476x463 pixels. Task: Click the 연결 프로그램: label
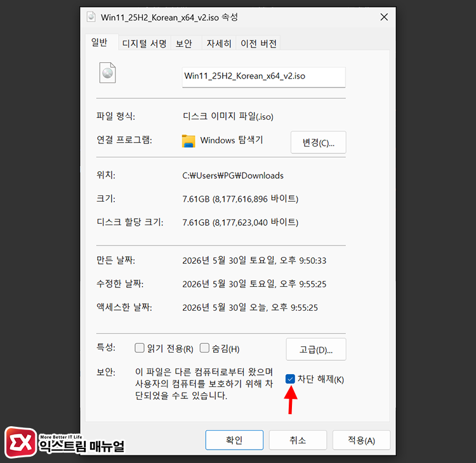click(124, 140)
